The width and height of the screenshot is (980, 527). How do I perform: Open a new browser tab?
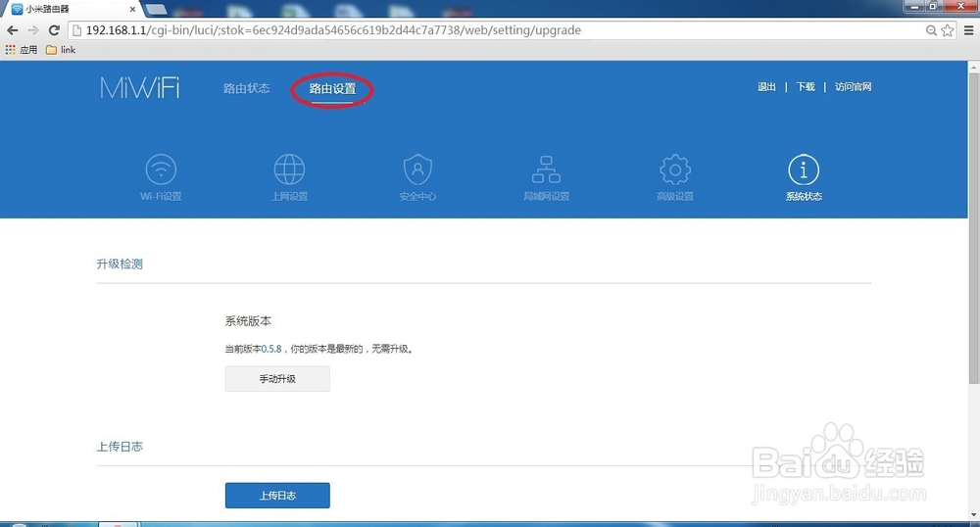[x=156, y=9]
